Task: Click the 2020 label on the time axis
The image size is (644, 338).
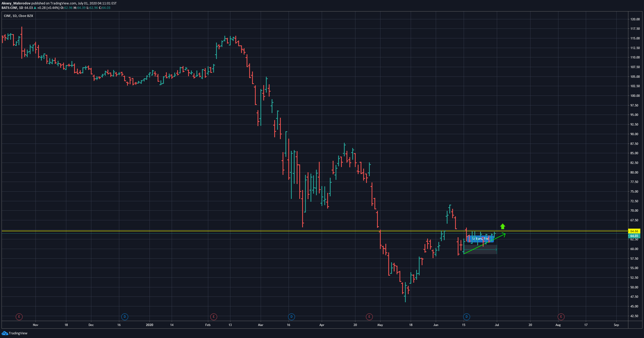Action: click(x=150, y=325)
